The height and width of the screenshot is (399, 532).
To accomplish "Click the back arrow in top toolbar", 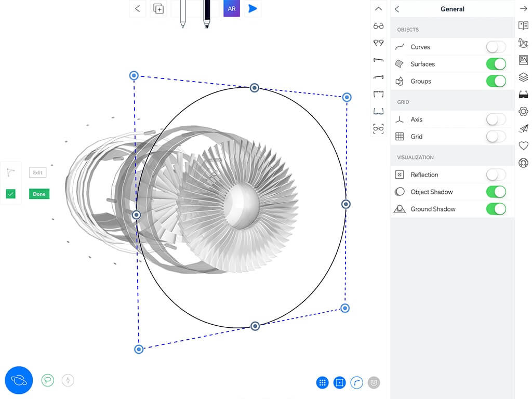I will (x=137, y=8).
